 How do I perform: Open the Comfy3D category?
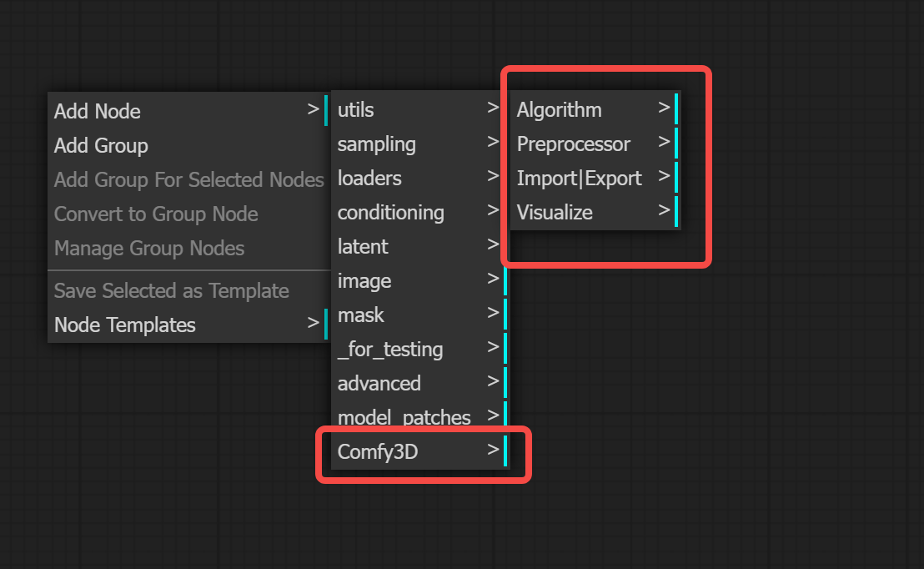419,451
